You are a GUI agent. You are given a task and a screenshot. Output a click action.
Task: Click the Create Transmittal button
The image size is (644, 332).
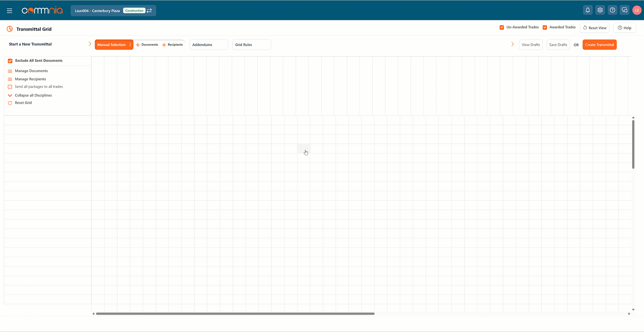point(599,45)
